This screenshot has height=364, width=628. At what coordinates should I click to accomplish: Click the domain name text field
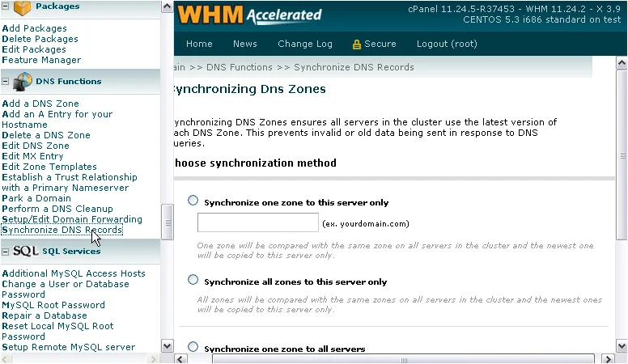click(x=257, y=222)
